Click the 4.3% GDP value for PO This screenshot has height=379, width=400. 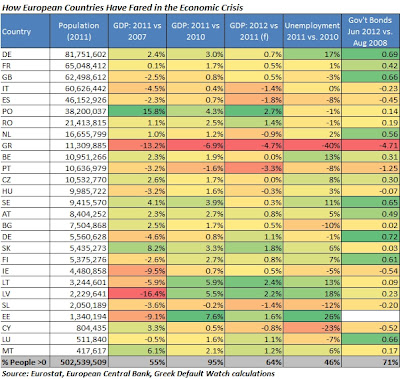(196, 111)
